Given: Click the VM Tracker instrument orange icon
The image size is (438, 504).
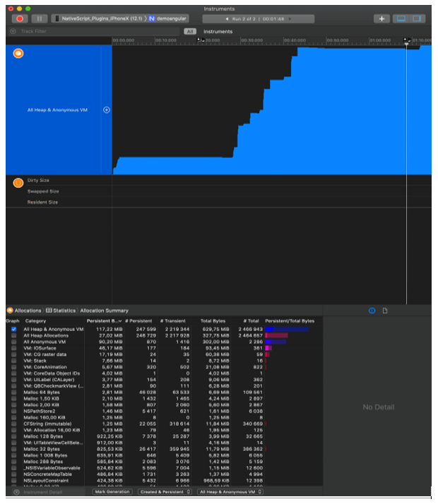Looking at the screenshot, I should 18,183.
